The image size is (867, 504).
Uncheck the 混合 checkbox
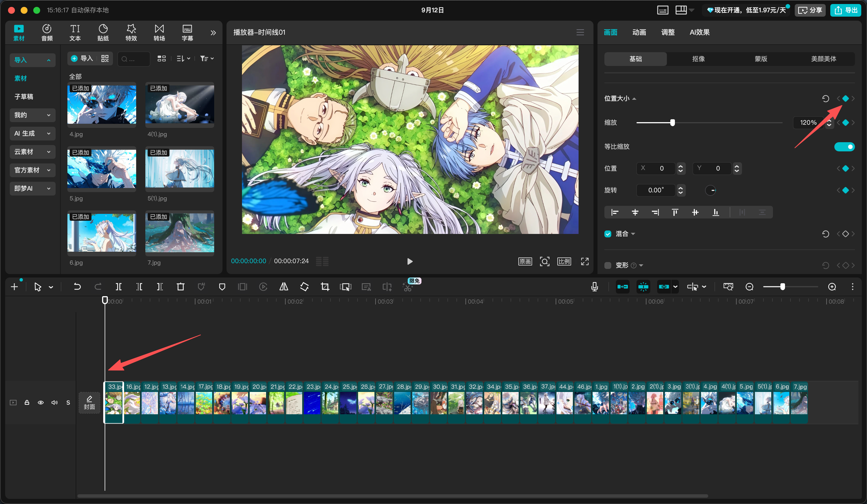tap(608, 234)
